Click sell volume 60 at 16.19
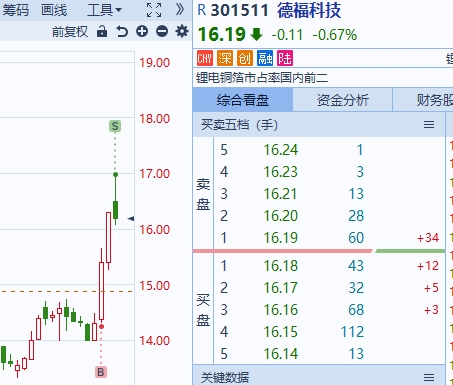This screenshot has height=385, width=453. pos(356,238)
